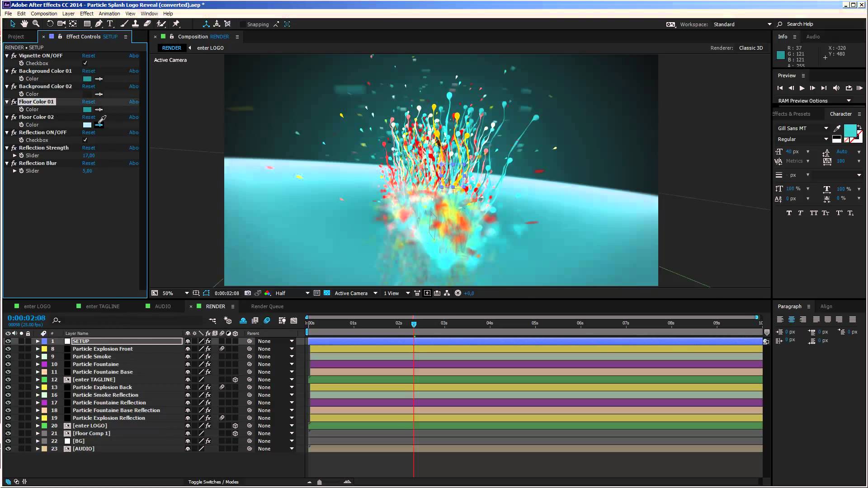The height and width of the screenshot is (488, 868).
Task: Open the 1 View layout dropdown
Action: 396,293
